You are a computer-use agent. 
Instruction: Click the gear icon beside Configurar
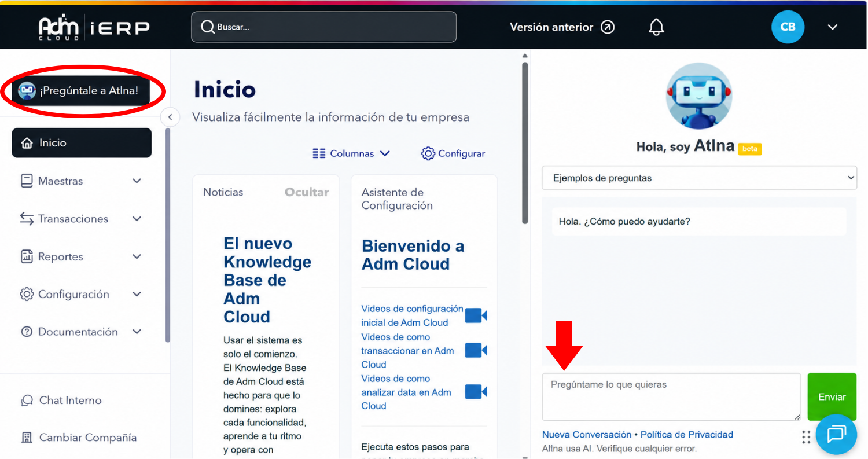pyautogui.click(x=428, y=153)
